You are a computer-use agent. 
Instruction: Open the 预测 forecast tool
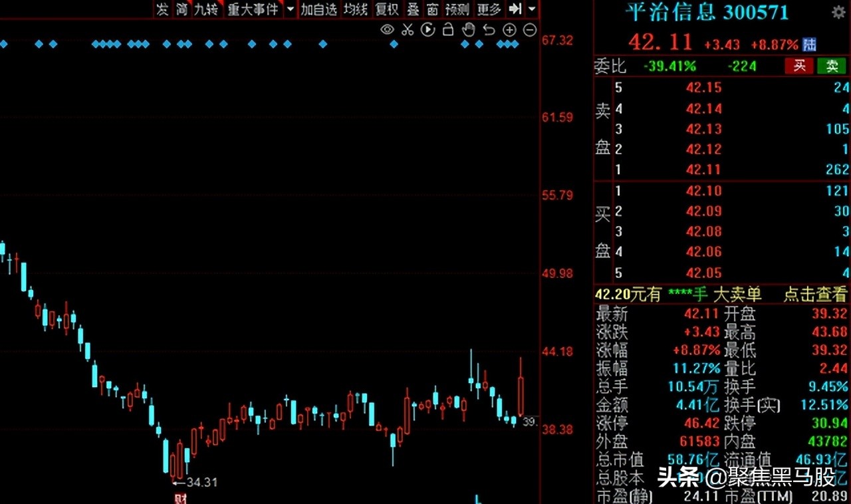pos(457,9)
